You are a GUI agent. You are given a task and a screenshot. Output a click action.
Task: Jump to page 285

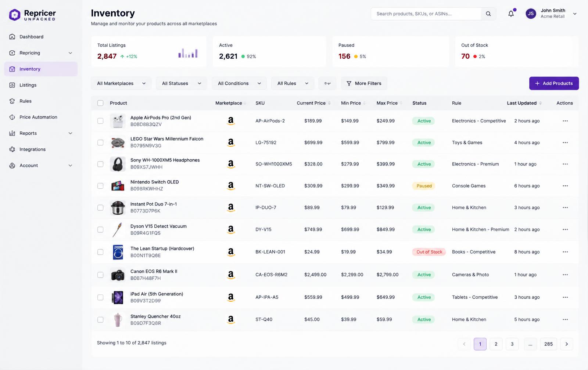click(548, 344)
